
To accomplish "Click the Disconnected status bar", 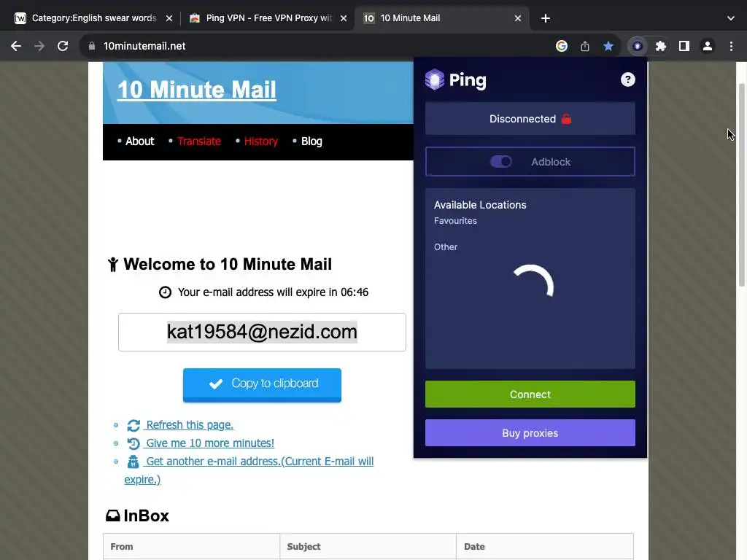I will (x=530, y=119).
